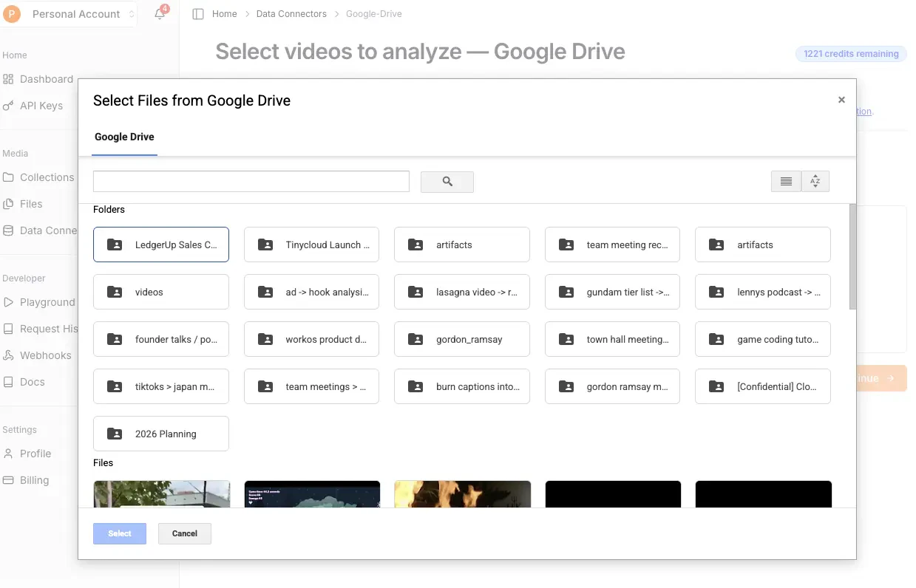Click the Data Connectors breadcrumb

coord(291,14)
